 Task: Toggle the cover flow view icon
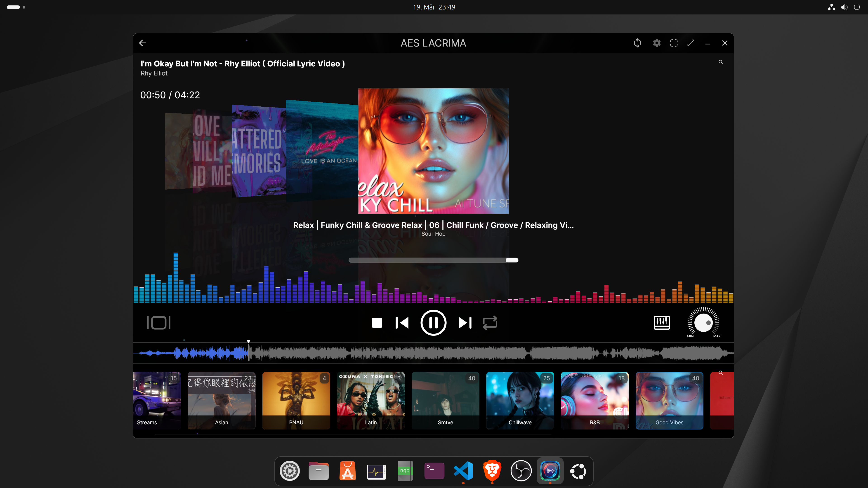click(159, 323)
